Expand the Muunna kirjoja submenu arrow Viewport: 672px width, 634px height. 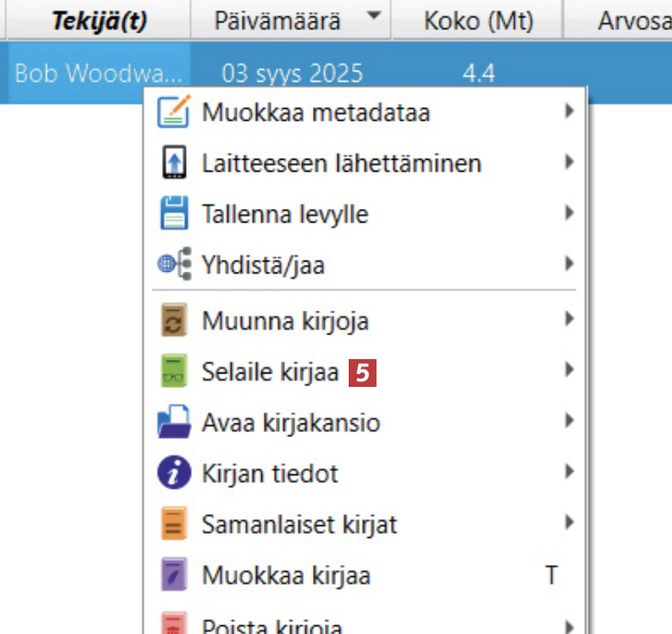coord(570,319)
